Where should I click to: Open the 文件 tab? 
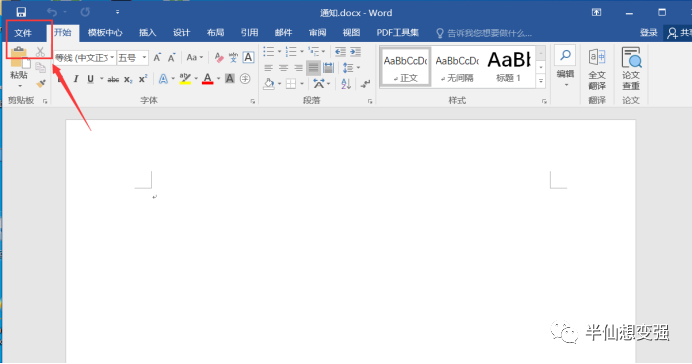coord(23,33)
